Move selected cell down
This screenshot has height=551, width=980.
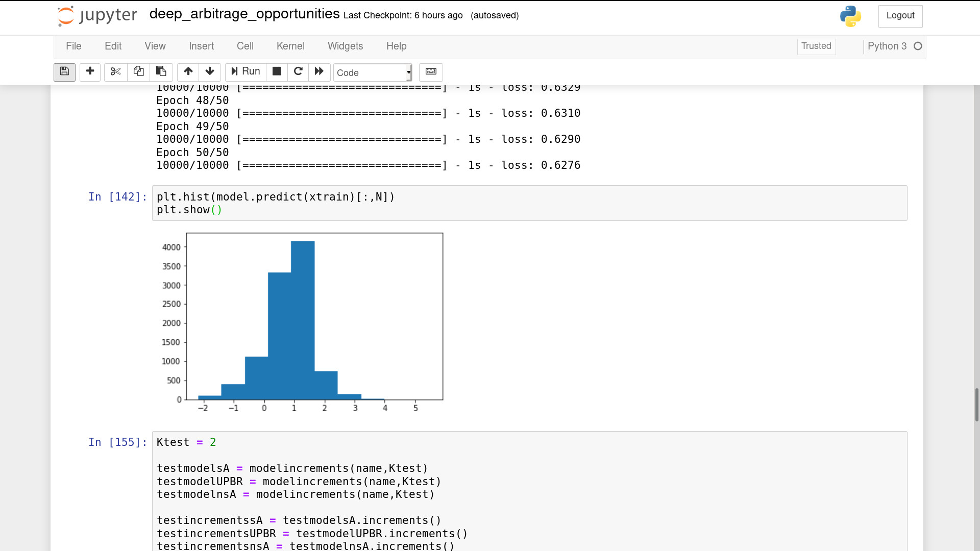tap(210, 72)
